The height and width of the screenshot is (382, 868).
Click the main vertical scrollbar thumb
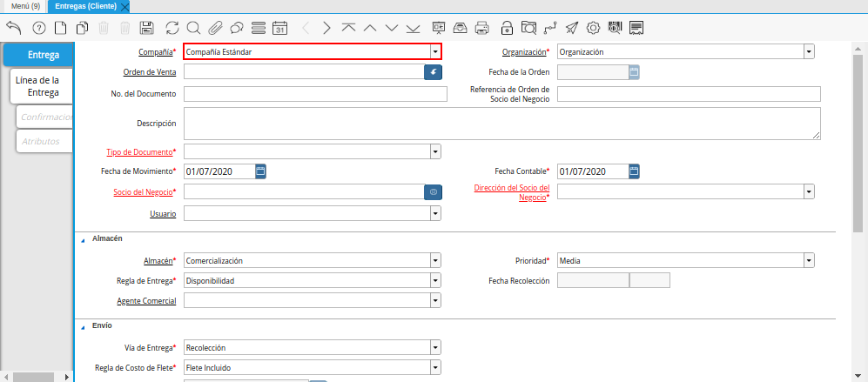tap(858, 144)
